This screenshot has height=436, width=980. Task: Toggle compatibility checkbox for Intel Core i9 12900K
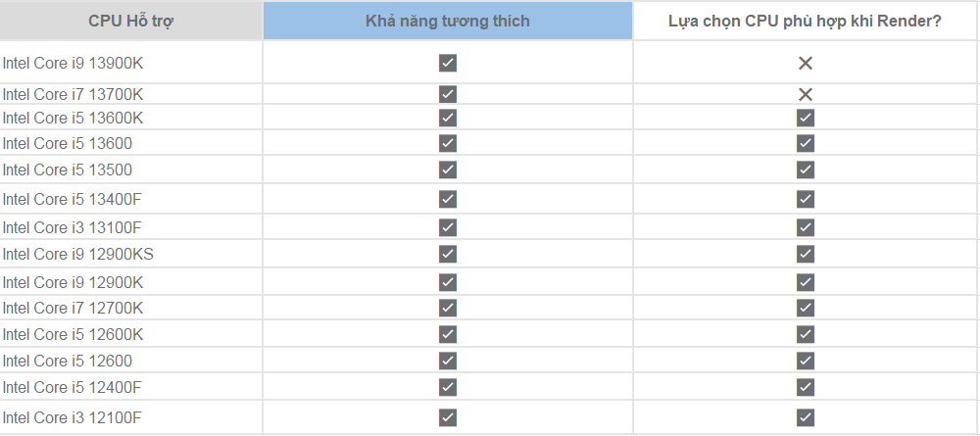(448, 282)
